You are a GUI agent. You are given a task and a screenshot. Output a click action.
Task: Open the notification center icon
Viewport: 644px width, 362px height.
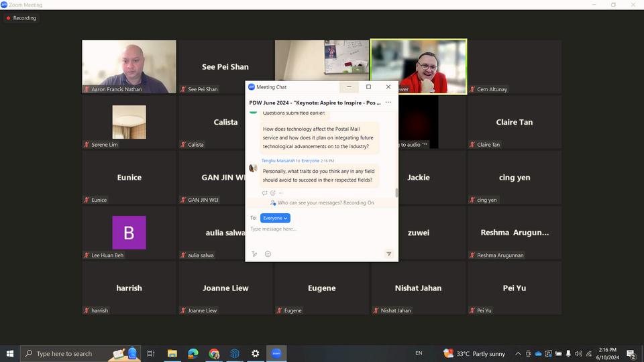point(631,353)
